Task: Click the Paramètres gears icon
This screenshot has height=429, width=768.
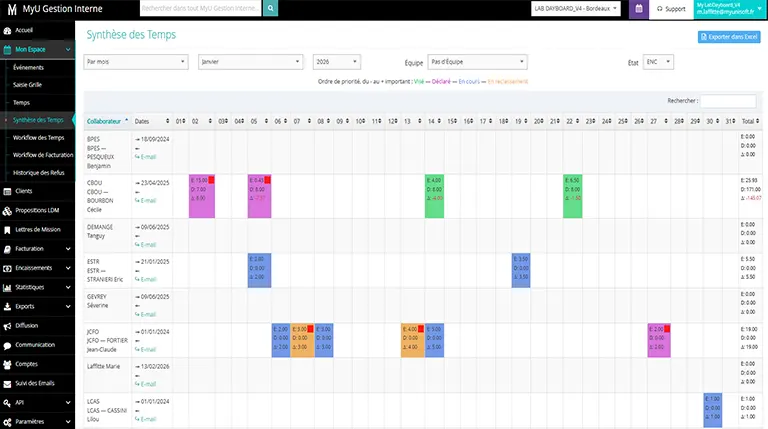Action: pyautogui.click(x=7, y=422)
